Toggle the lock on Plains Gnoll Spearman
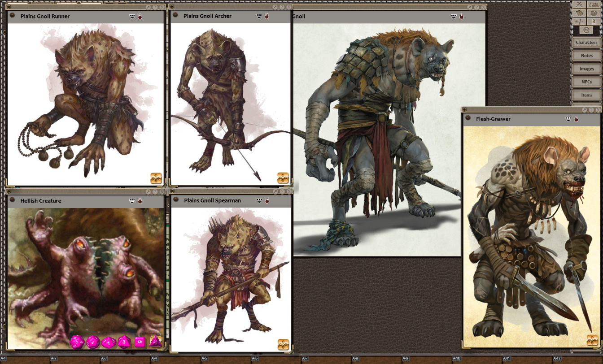603x364 pixels. pyautogui.click(x=267, y=201)
